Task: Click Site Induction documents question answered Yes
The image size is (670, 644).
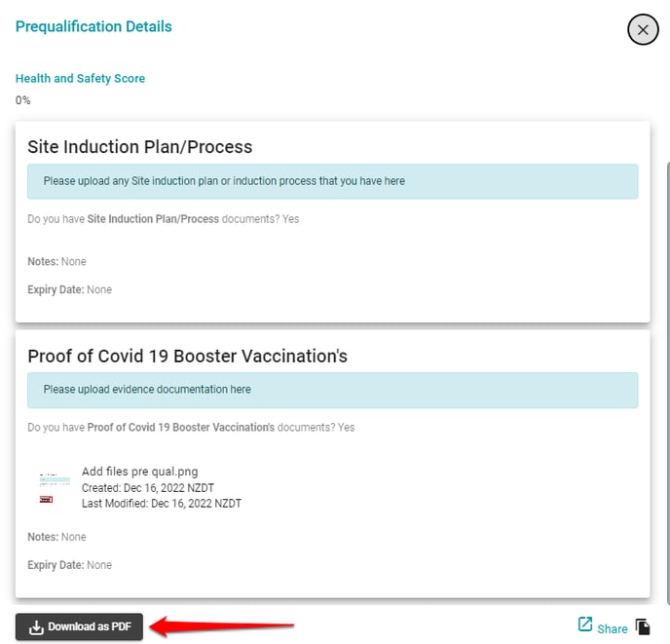Action: coord(164,219)
